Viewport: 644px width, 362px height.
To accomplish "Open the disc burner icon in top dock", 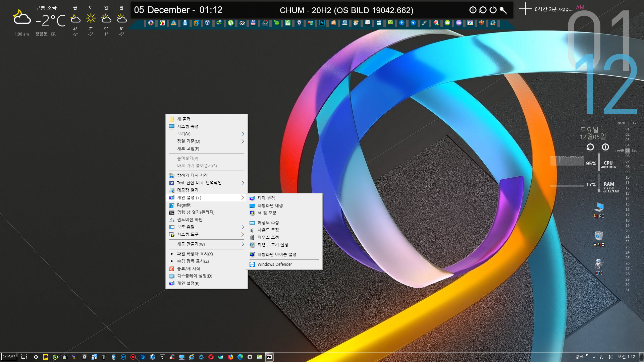I will pos(151,23).
